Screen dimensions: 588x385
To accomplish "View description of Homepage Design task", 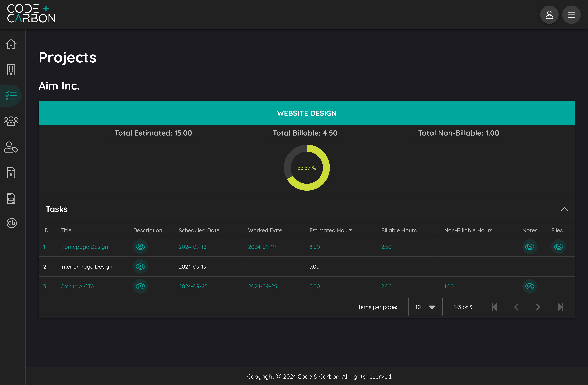I will click(140, 247).
